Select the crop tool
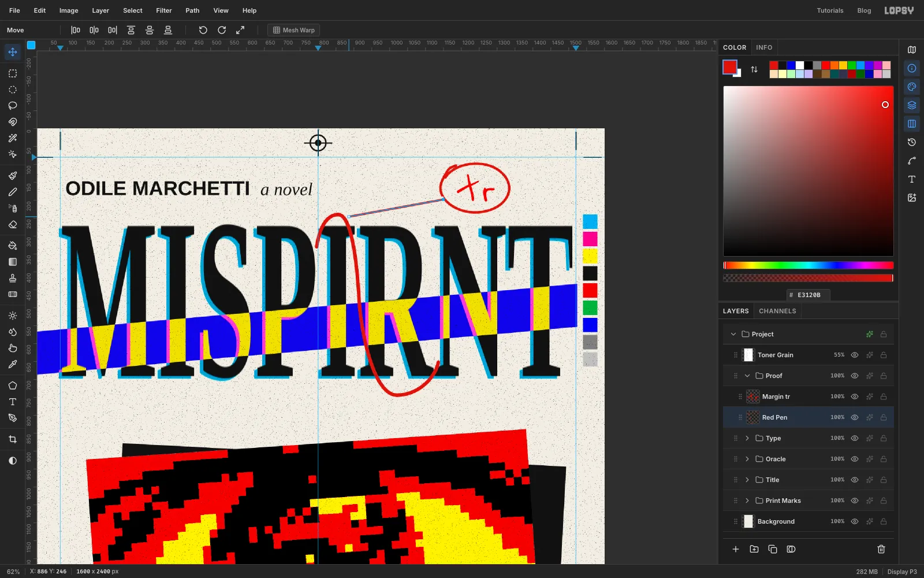Viewport: 924px width, 578px height. coord(13,439)
